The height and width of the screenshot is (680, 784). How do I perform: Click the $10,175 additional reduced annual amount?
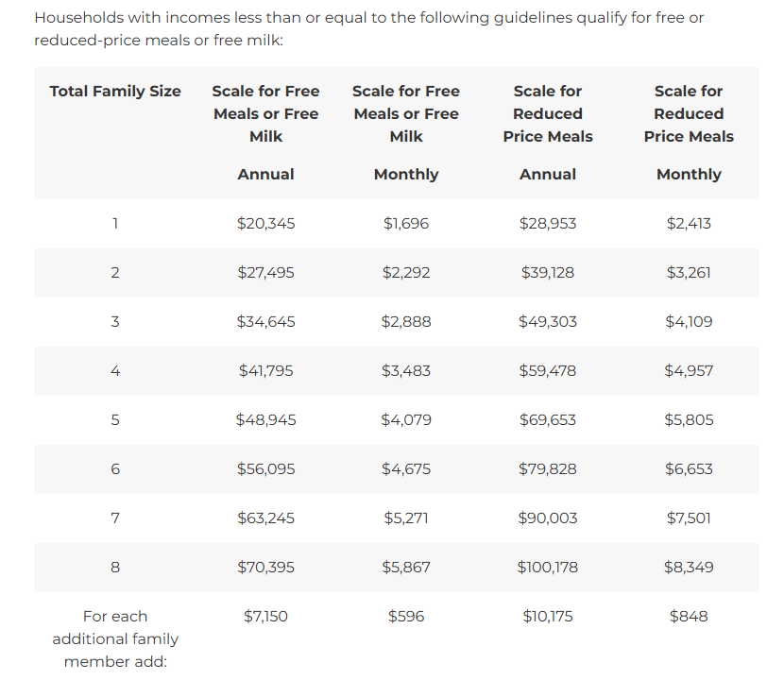point(548,616)
